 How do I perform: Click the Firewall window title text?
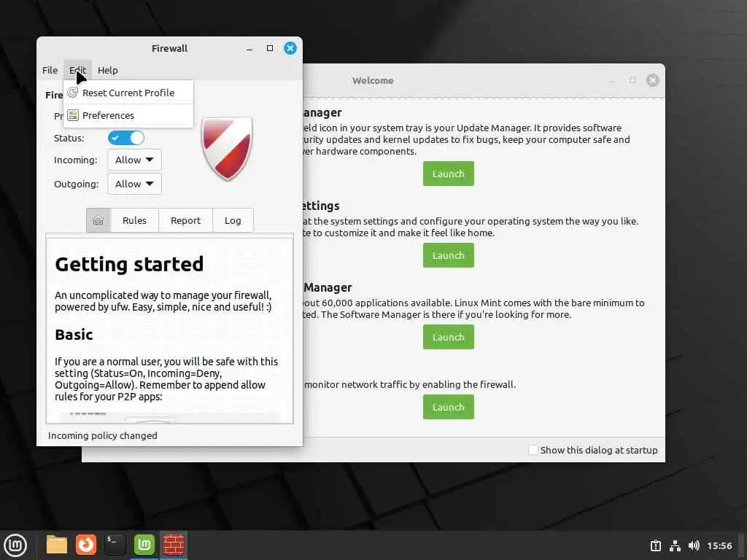[169, 48]
